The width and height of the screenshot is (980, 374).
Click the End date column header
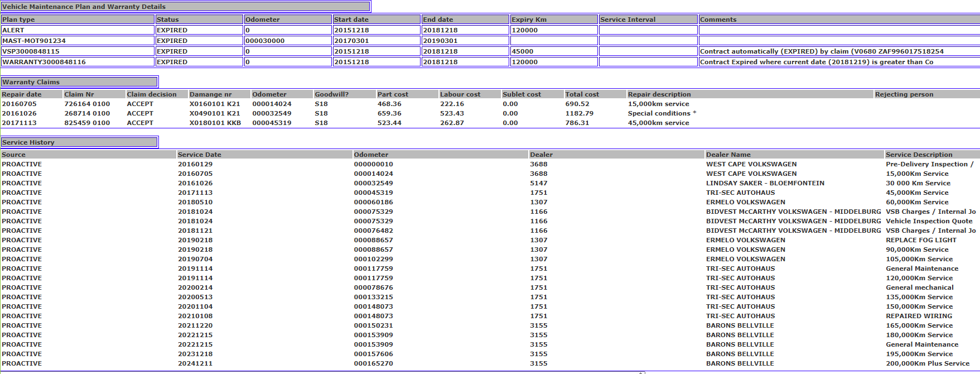(x=465, y=20)
